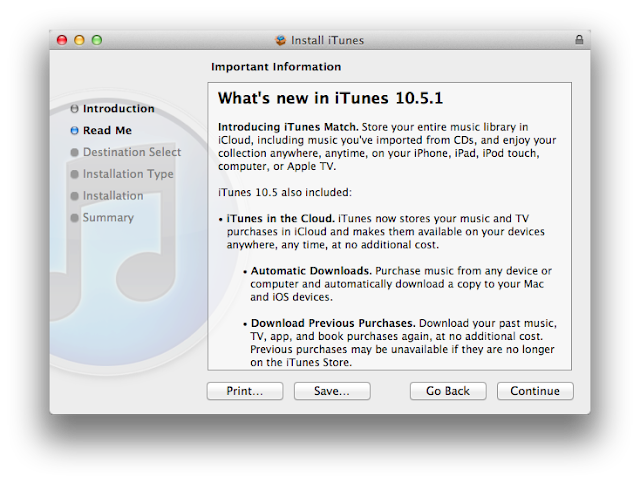Minimize the window with the yellow button

79,40
